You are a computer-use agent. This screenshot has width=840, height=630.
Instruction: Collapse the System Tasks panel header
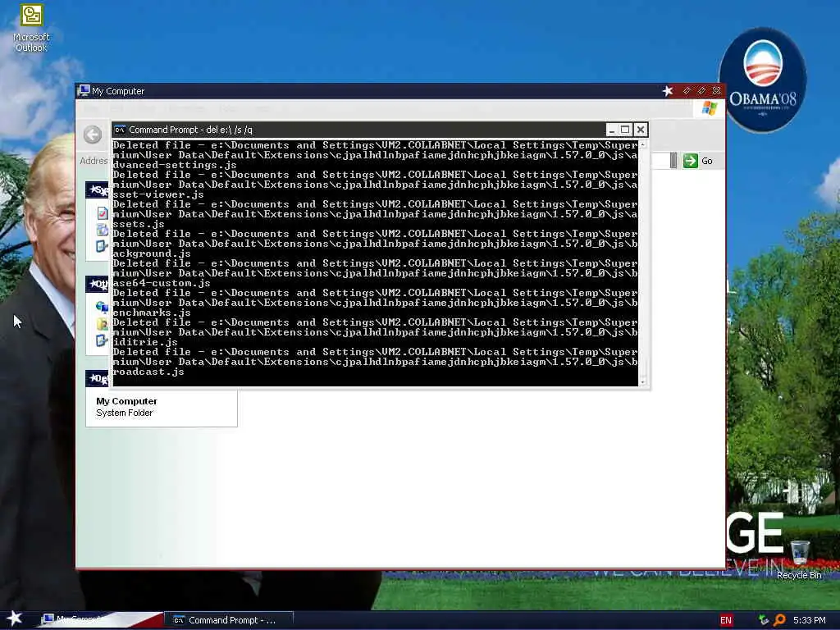[98, 189]
